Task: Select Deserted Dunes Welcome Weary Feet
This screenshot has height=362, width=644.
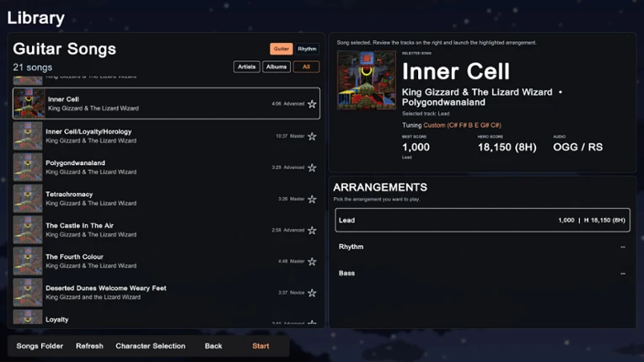Action: 166,293
